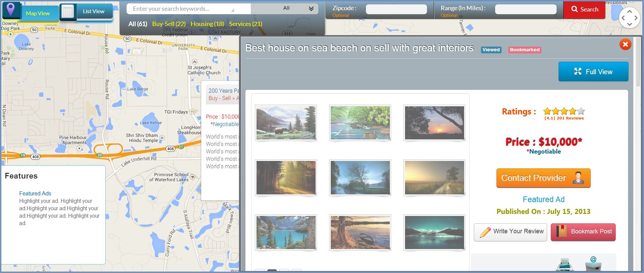Click Bookmark Post button
The image size is (644, 273).
click(583, 232)
